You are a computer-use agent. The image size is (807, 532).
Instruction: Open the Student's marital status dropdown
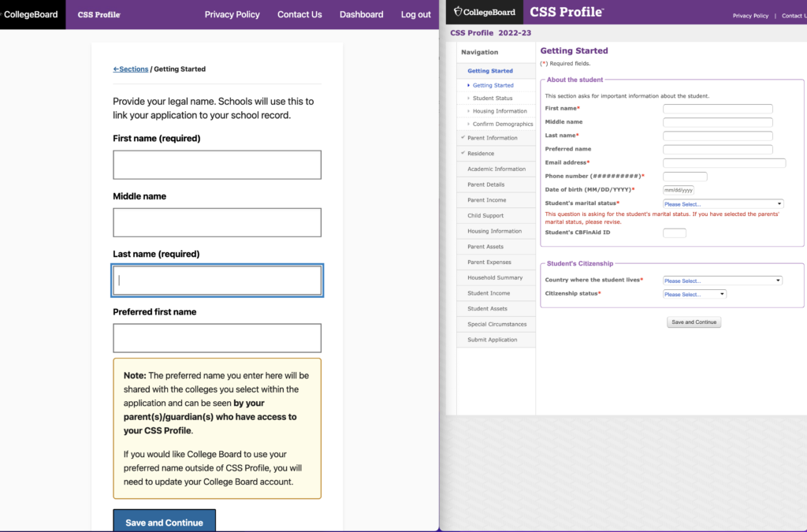(x=723, y=204)
